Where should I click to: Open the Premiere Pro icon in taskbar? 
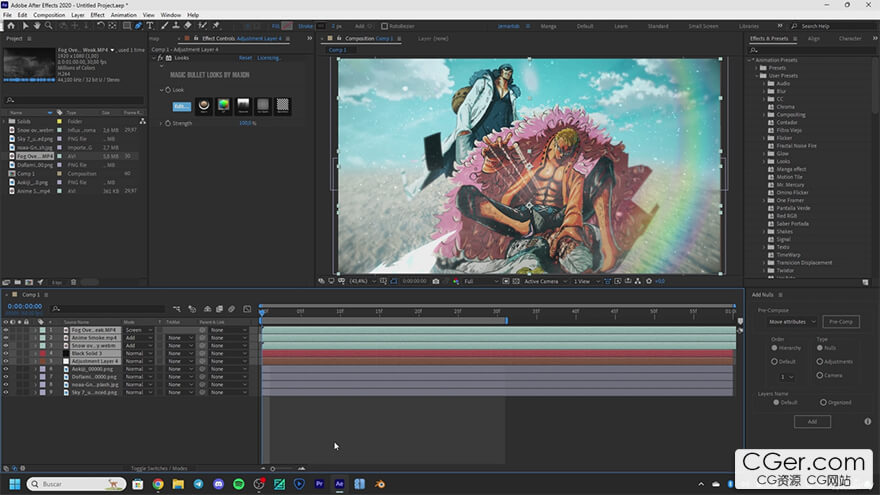point(319,484)
